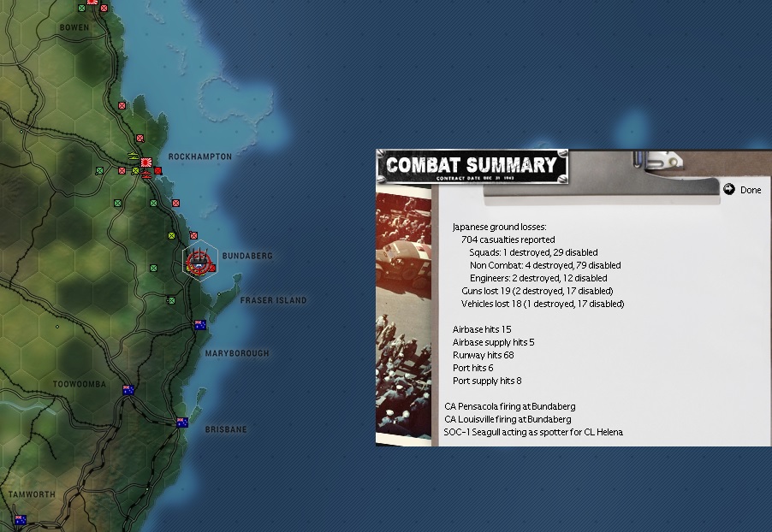Select yellow unit marker northwest of Bundaberg hex
Image resolution: width=772 pixels, height=532 pixels.
171,236
